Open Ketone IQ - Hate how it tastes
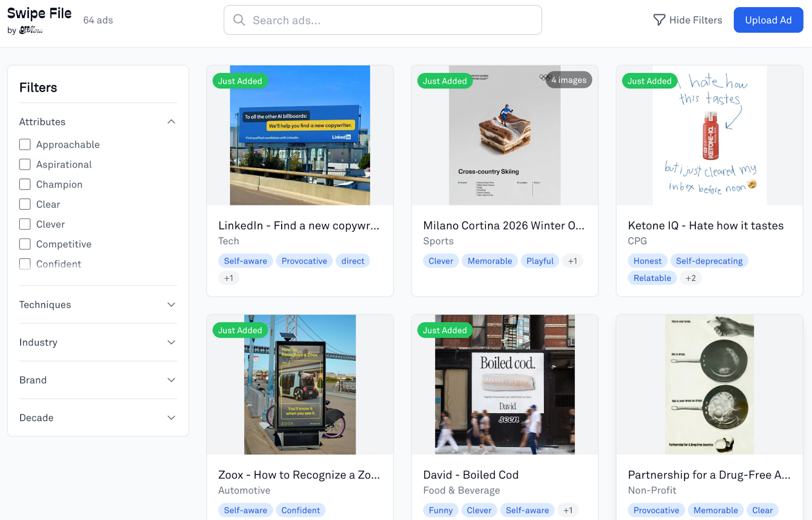 point(705,225)
